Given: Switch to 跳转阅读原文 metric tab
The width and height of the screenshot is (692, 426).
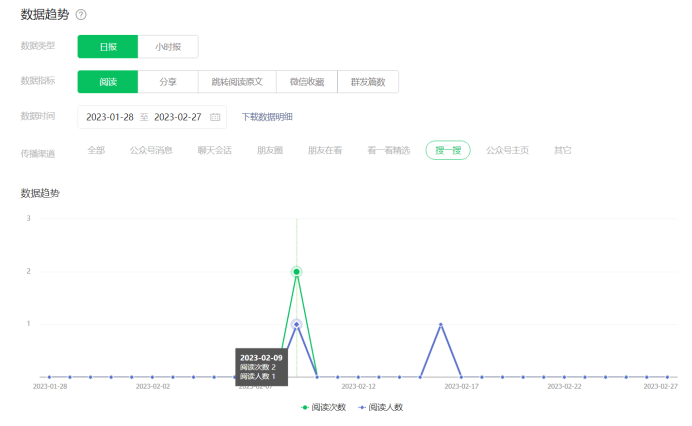Looking at the screenshot, I should (x=237, y=82).
